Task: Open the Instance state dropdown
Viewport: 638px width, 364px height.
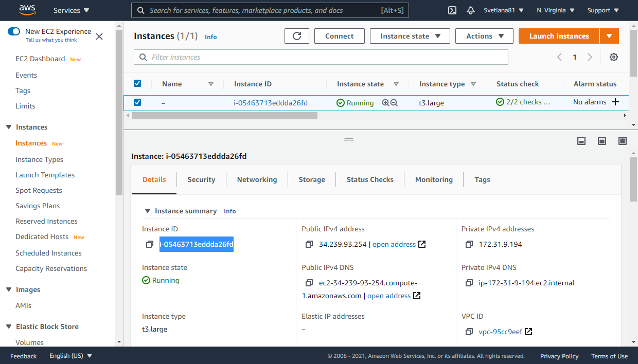Action: (x=410, y=36)
